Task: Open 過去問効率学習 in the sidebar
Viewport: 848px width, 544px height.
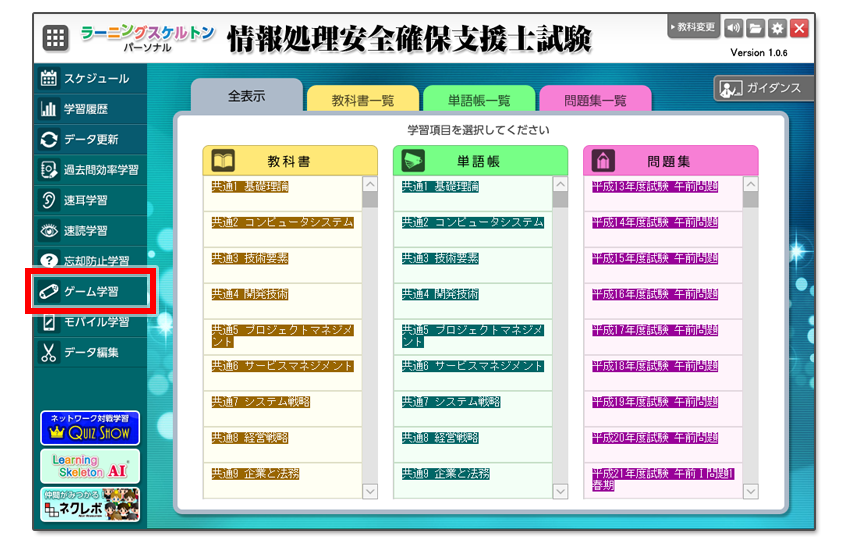Action: (91, 170)
